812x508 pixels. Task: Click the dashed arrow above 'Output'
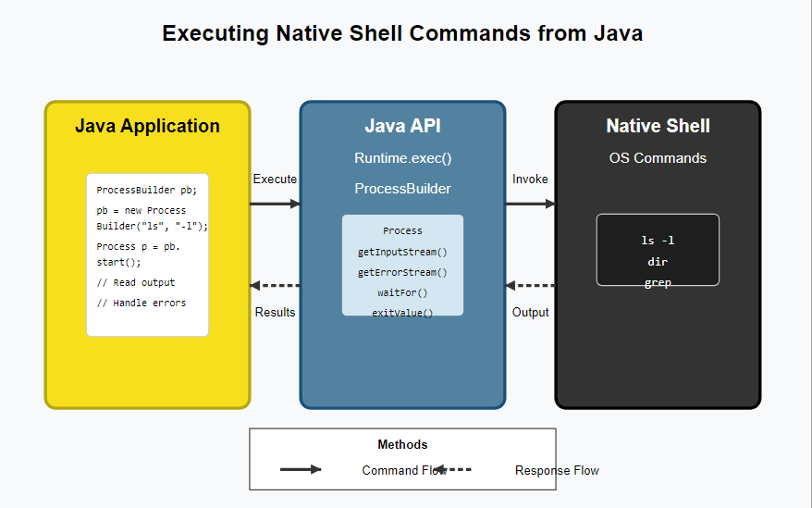point(530,286)
